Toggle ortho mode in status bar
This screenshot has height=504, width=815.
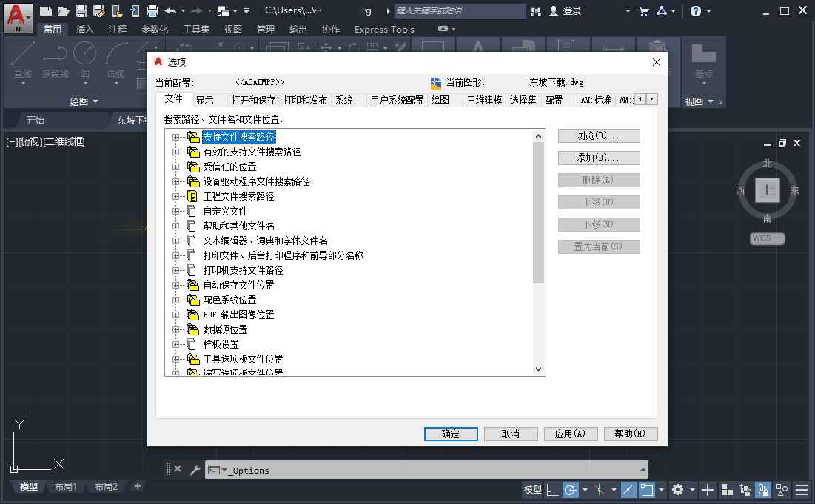552,489
